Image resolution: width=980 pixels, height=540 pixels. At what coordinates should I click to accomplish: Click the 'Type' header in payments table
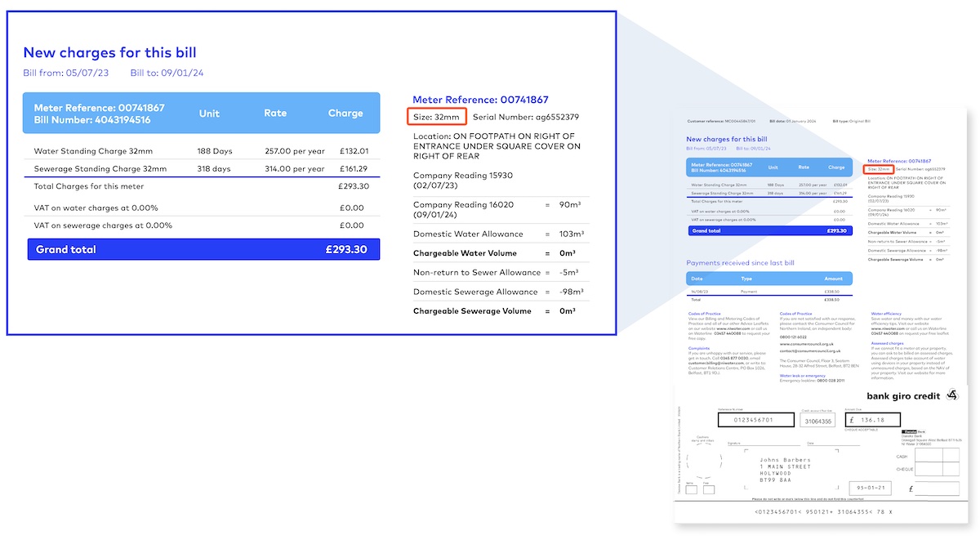(x=746, y=279)
